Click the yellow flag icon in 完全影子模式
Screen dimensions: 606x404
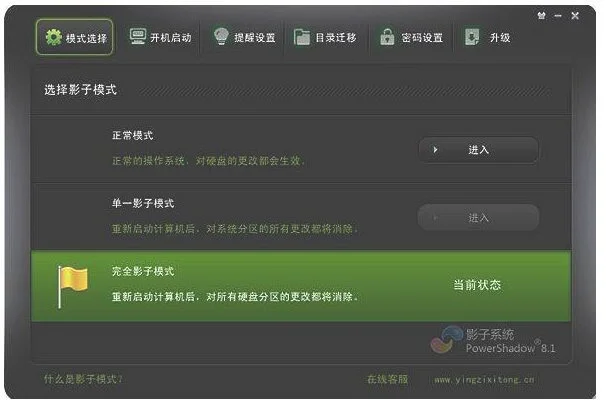click(72, 286)
